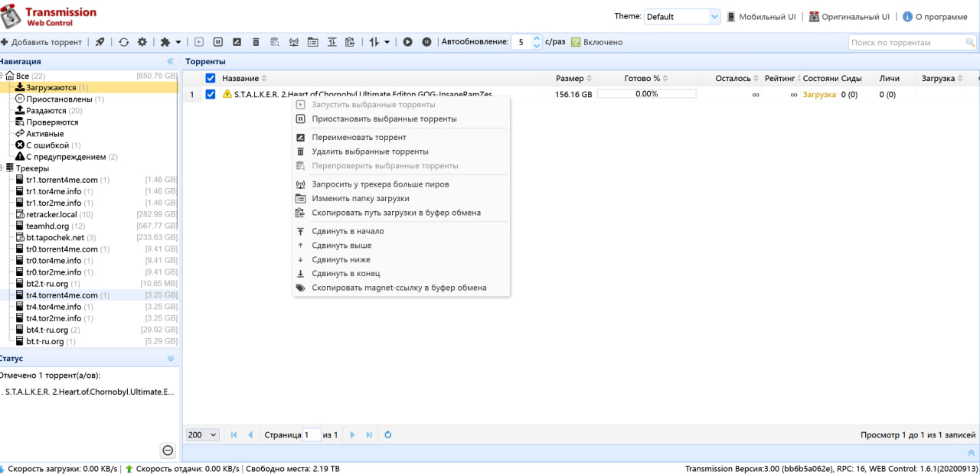980x475 pixels.
Task: Click the reload arrows icon in toolbar
Action: 123,42
